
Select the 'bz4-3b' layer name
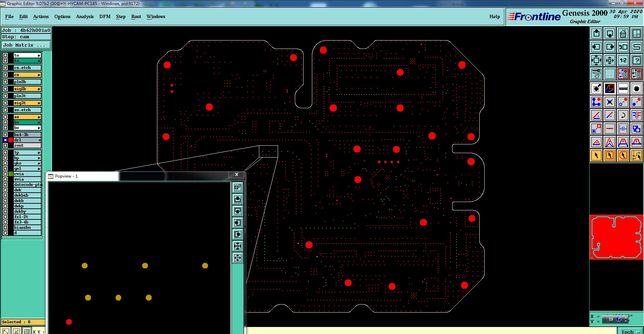[27, 135]
